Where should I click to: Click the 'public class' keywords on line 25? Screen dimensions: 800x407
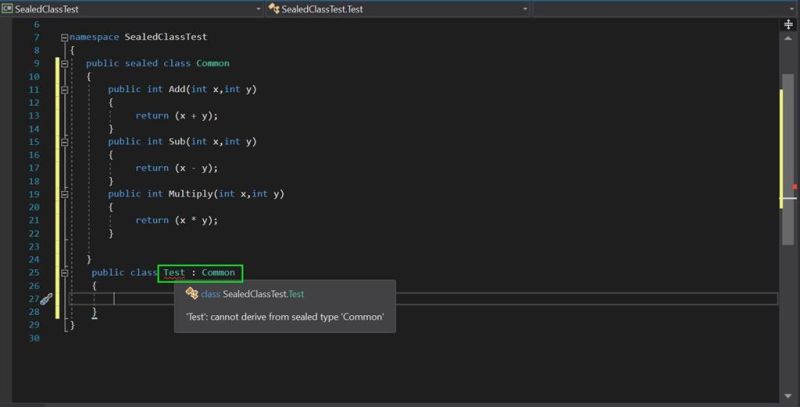(x=124, y=272)
